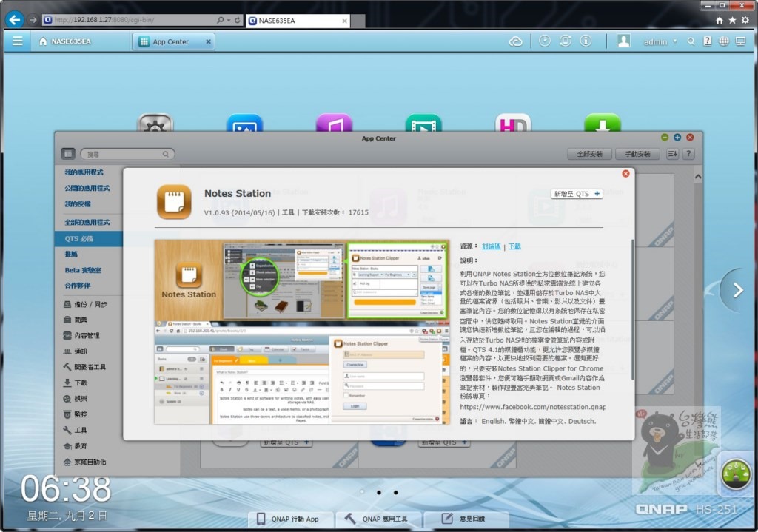The height and width of the screenshot is (532, 758).
Task: Open QNAP 應用工具 link
Action: pyautogui.click(x=378, y=519)
